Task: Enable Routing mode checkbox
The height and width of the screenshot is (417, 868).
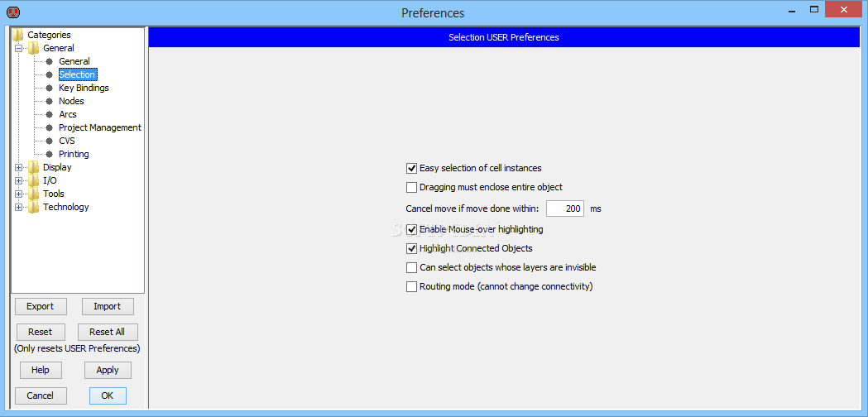Action: click(x=411, y=287)
